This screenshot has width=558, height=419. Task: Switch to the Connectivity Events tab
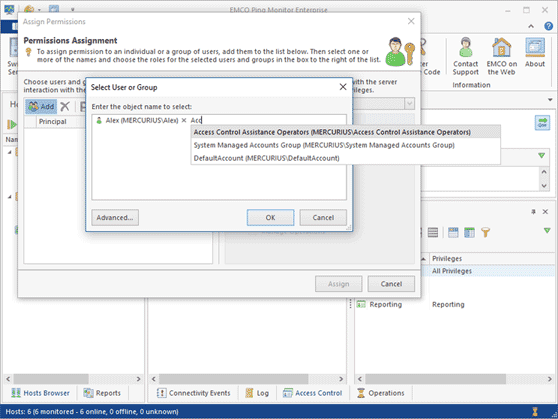point(194,393)
